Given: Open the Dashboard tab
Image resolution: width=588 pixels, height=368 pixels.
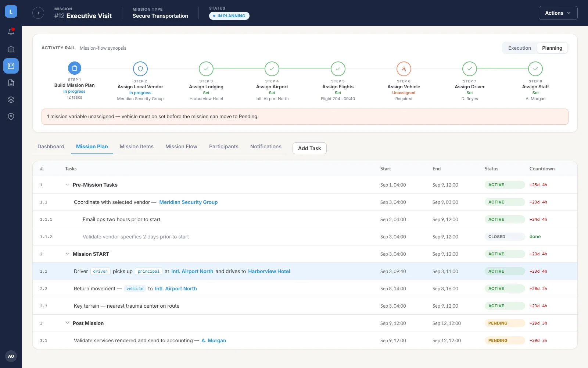Looking at the screenshot, I should 51,146.
